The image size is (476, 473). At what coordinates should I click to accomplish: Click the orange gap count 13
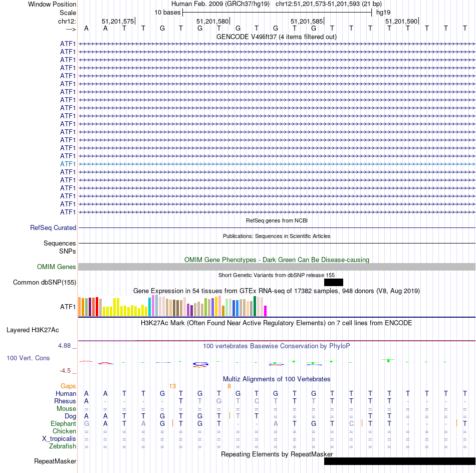click(172, 386)
